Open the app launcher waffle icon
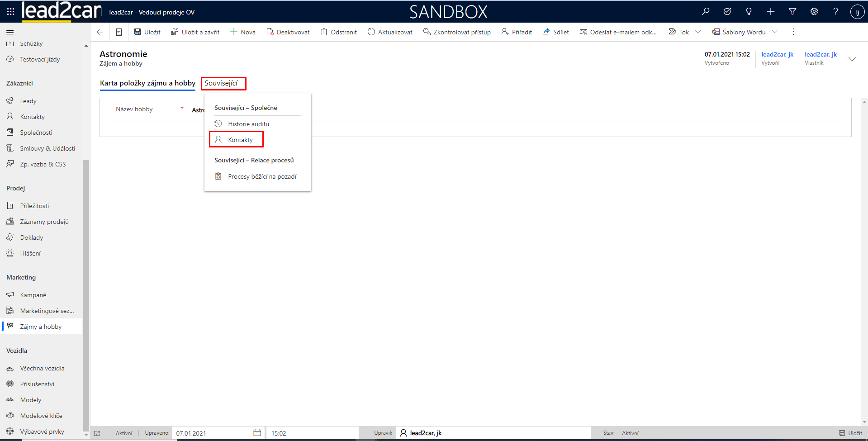Viewport: 868px width, 441px height. click(10, 12)
